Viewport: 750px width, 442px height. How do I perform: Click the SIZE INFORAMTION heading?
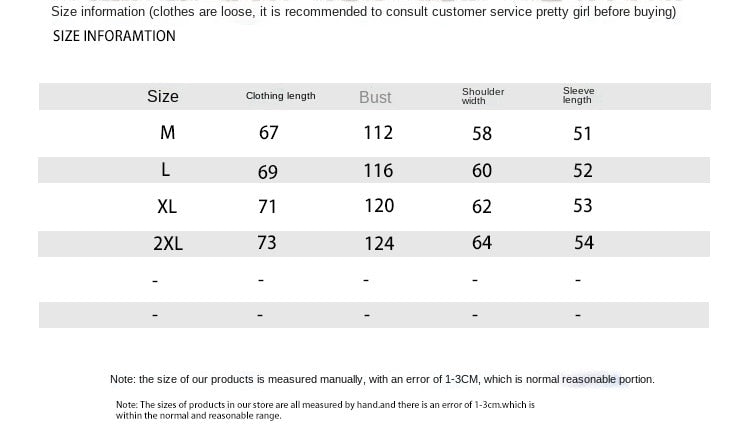click(114, 36)
